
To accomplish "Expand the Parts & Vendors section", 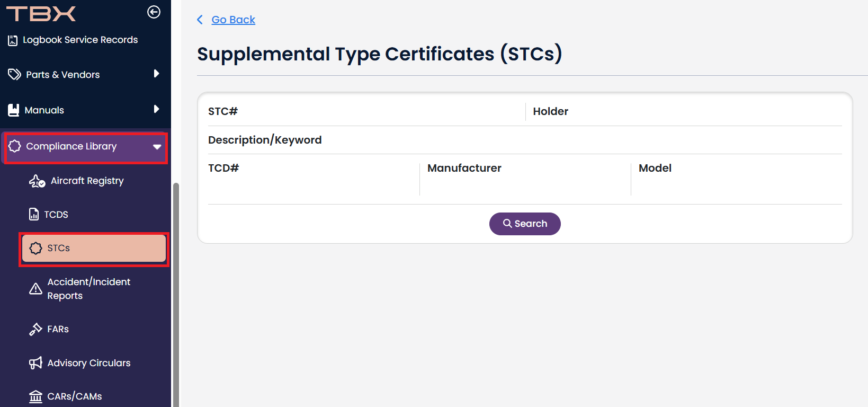I will [x=157, y=74].
